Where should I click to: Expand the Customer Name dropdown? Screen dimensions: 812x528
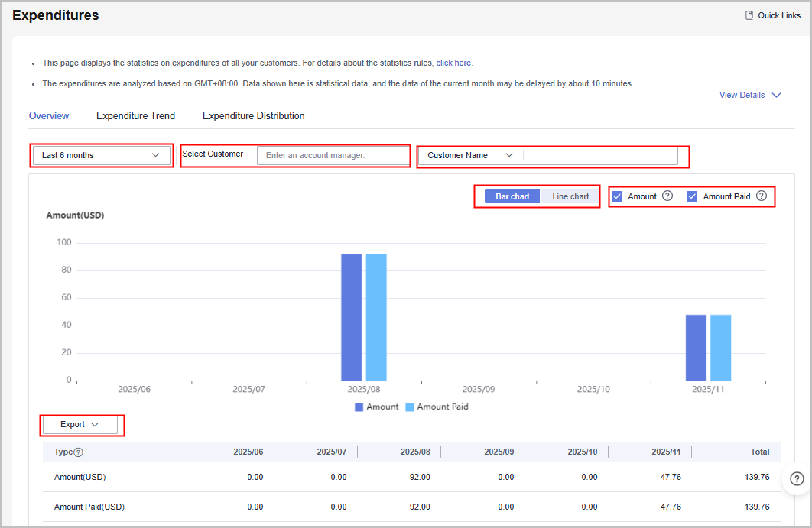[469, 155]
